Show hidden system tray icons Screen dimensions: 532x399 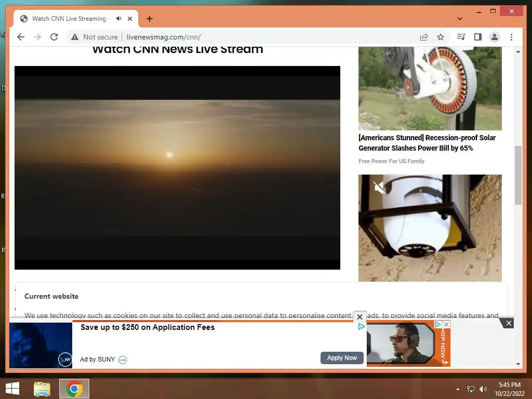tap(458, 389)
